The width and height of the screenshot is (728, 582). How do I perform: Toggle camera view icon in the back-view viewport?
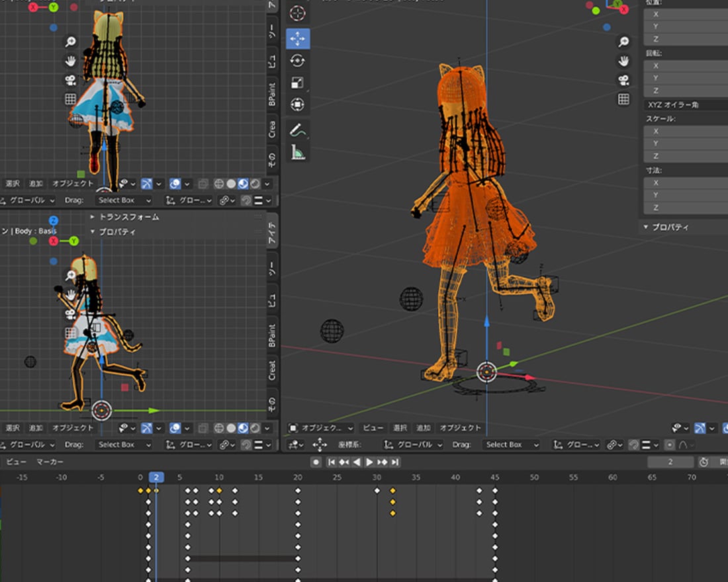[71, 80]
